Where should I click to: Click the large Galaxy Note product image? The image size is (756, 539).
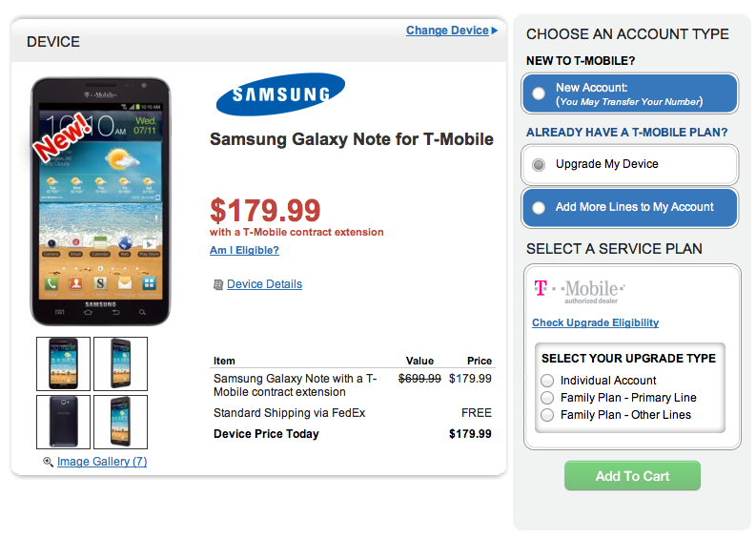(100, 202)
